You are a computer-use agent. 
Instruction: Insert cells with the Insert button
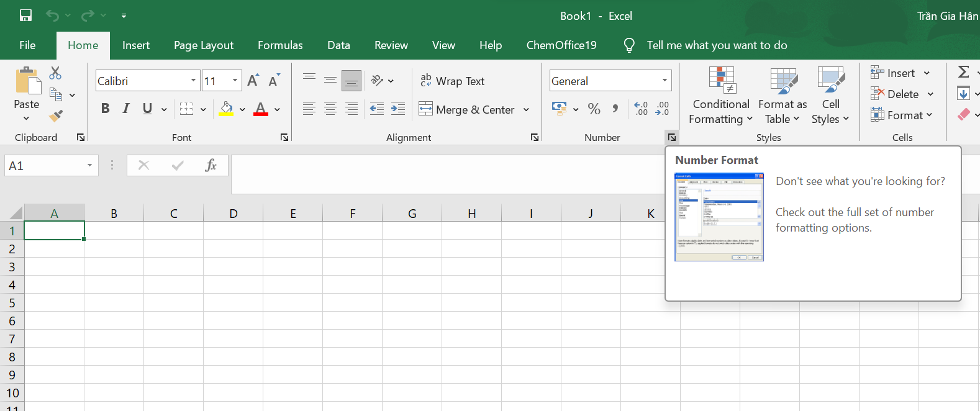[893, 73]
